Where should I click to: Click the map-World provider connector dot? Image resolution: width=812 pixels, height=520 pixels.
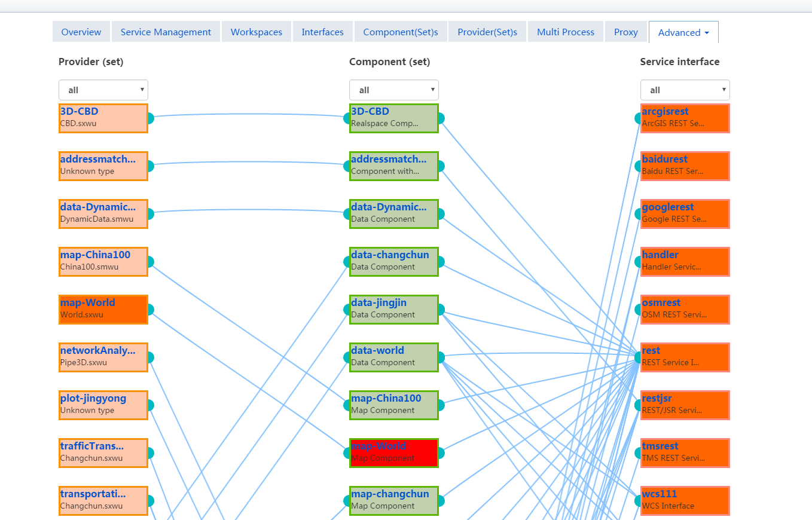(x=149, y=310)
